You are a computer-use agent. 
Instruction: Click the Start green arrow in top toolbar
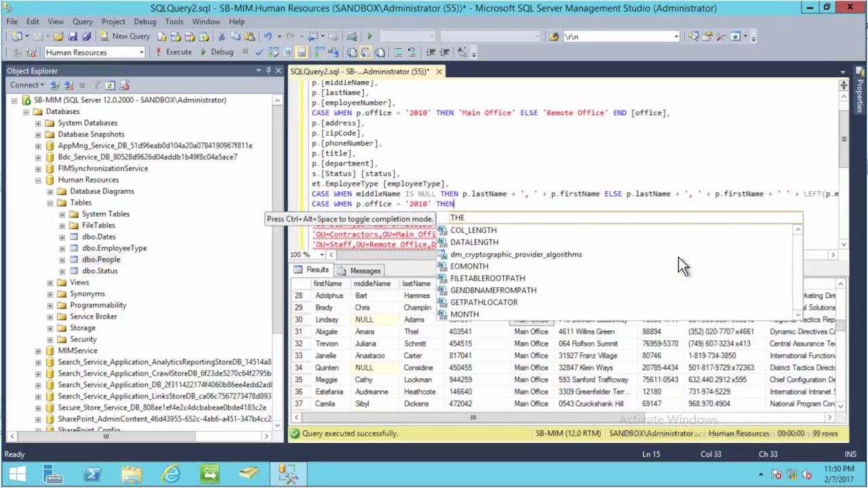coord(370,37)
